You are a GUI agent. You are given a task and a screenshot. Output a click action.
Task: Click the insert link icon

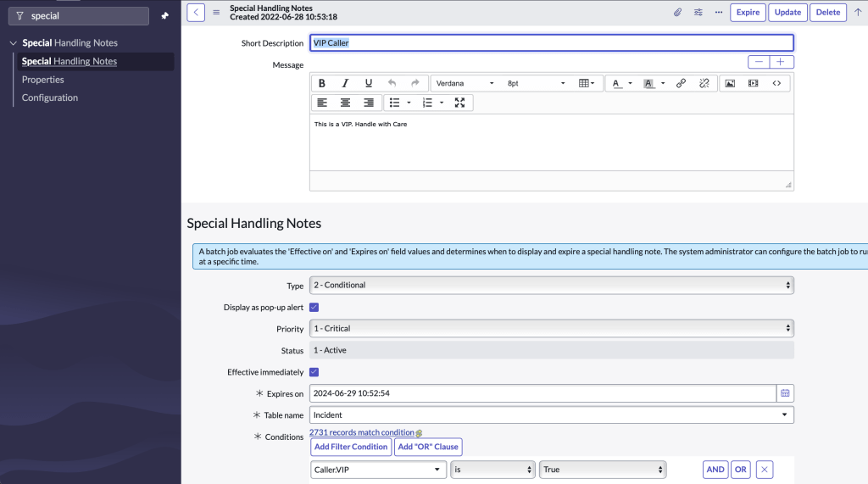point(681,83)
